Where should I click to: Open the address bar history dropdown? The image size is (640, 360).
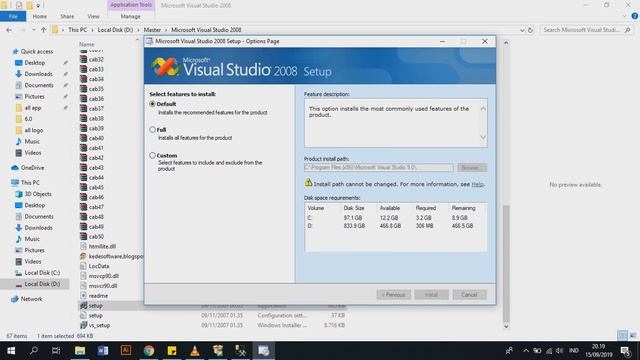pyautogui.click(x=522, y=30)
